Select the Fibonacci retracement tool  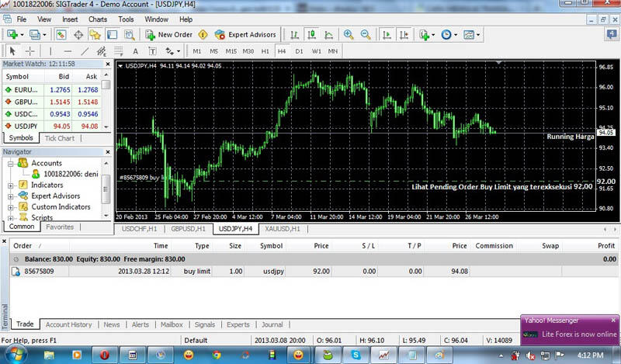(119, 51)
